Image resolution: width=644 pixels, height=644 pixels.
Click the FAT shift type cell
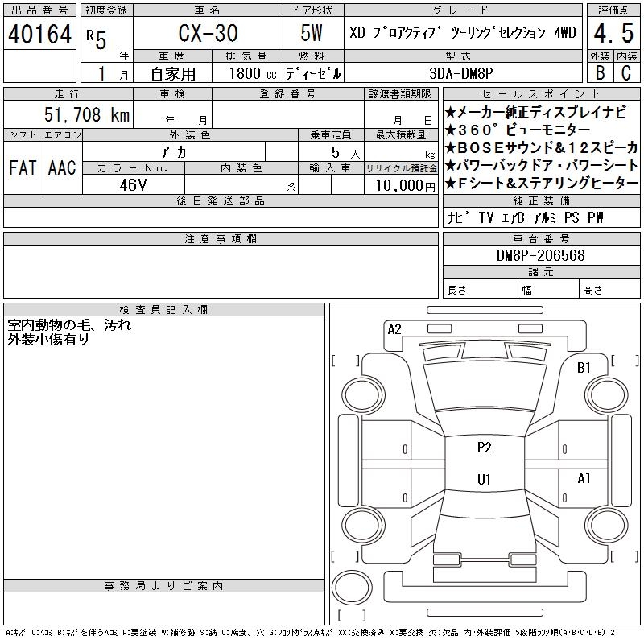coord(23,167)
